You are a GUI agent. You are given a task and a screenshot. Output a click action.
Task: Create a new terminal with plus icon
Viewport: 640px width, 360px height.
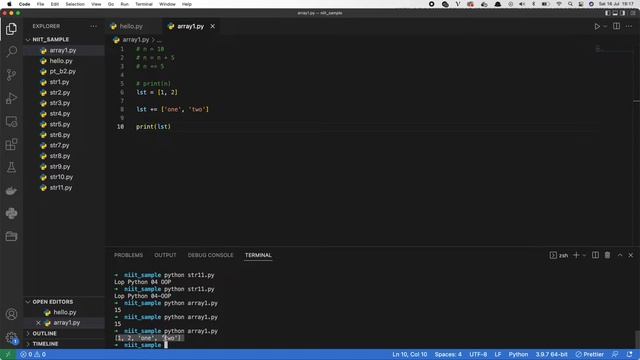[576, 255]
